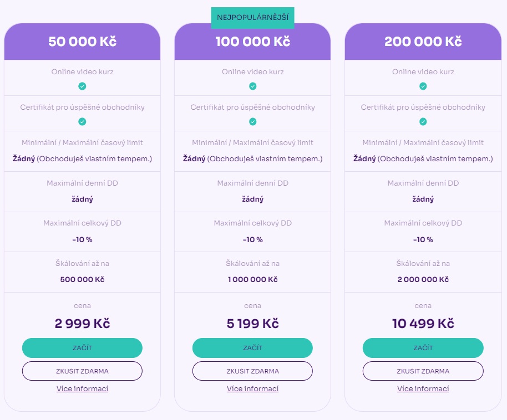Click ZKUSIT ZDARMA in the 100 000 Kč plan

pyautogui.click(x=252, y=371)
